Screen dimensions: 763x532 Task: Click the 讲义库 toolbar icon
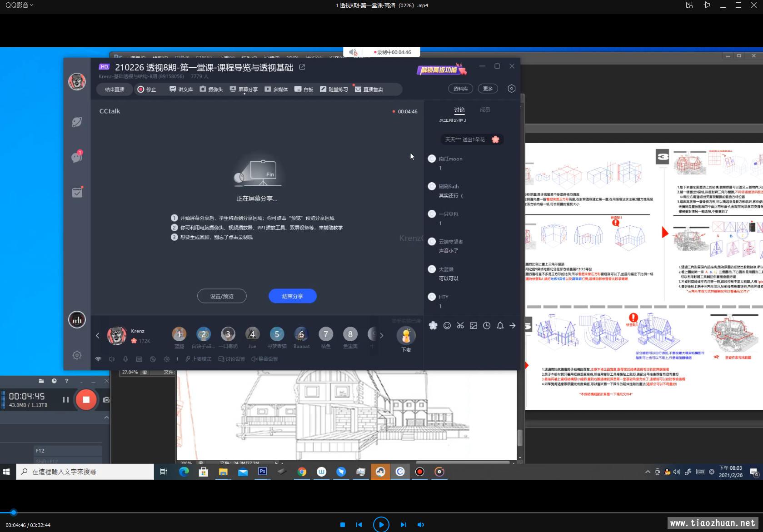[181, 89]
